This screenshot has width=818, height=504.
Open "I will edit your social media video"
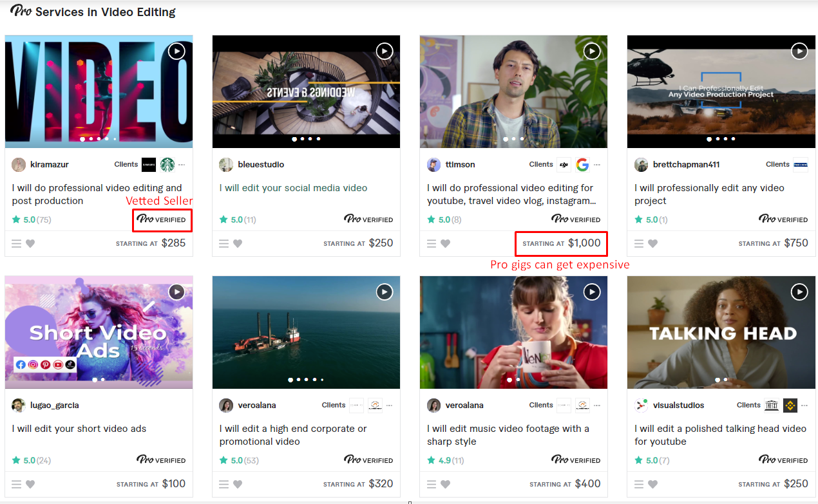point(293,188)
